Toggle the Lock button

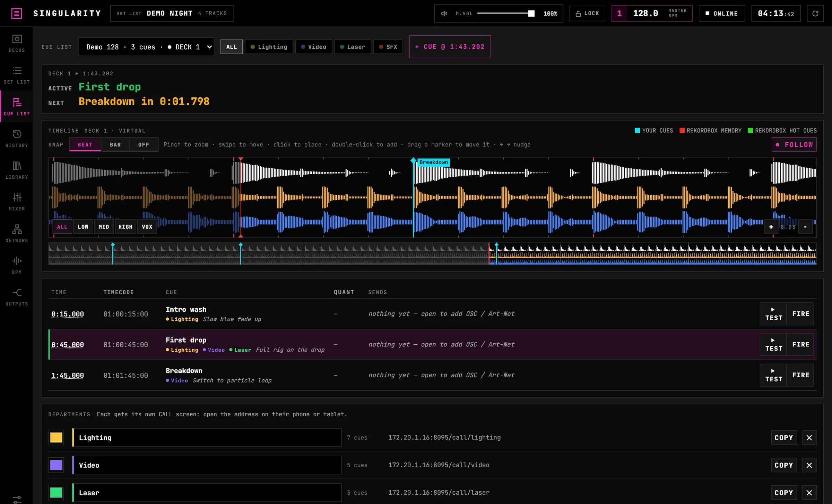click(x=587, y=14)
